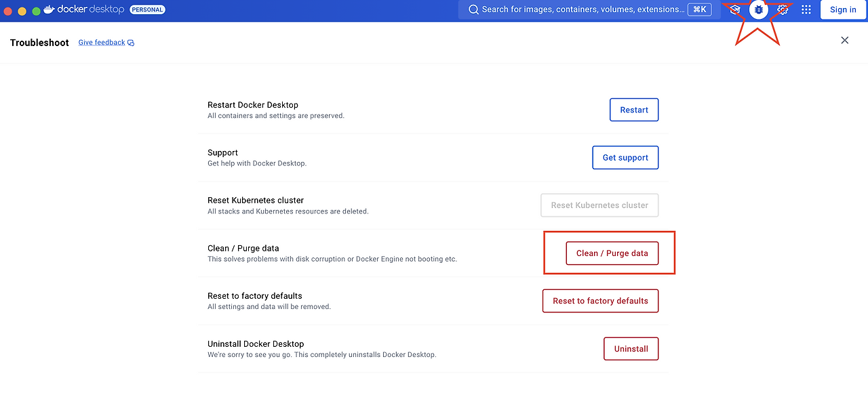Click the search magnifier icon

click(474, 9)
